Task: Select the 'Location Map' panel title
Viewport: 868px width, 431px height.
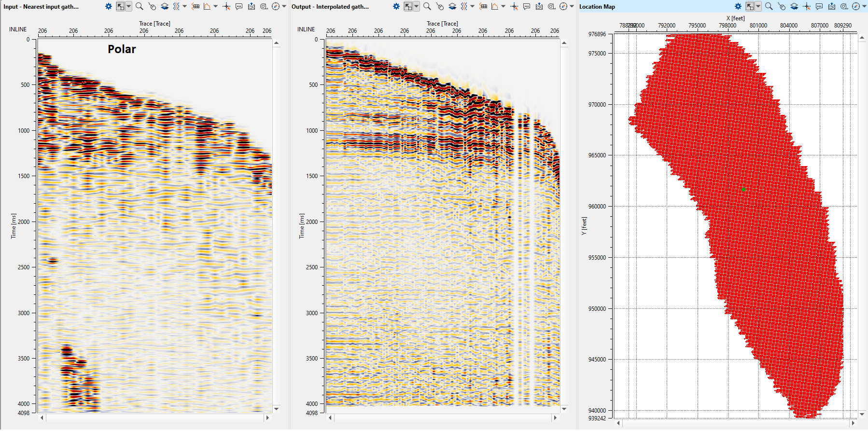Action: [x=597, y=6]
